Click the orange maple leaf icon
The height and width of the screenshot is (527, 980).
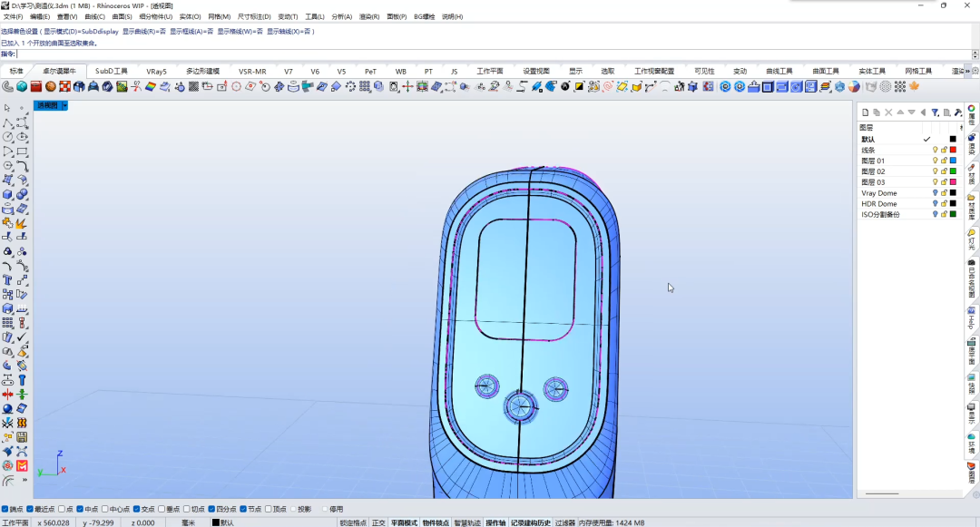tap(914, 87)
